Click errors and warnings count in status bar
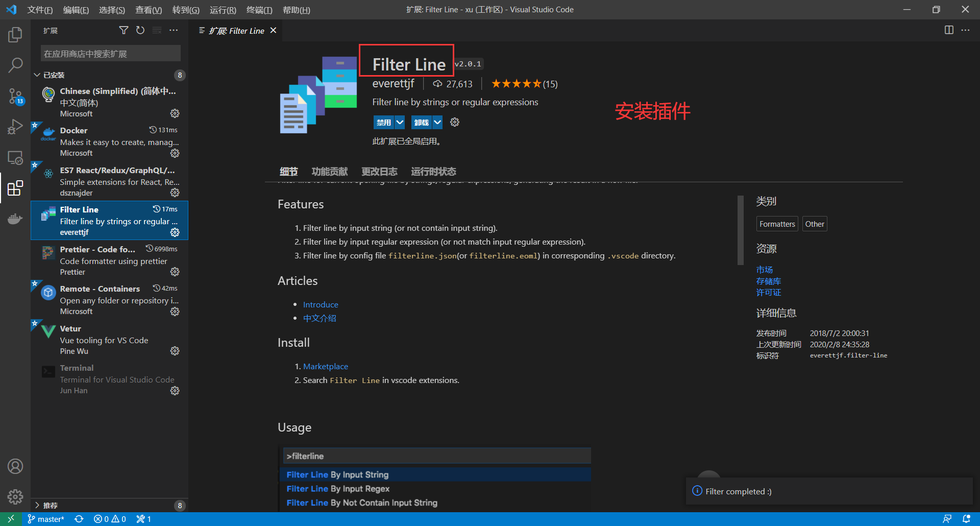Screen dimensions: 980x526 click(x=110, y=519)
